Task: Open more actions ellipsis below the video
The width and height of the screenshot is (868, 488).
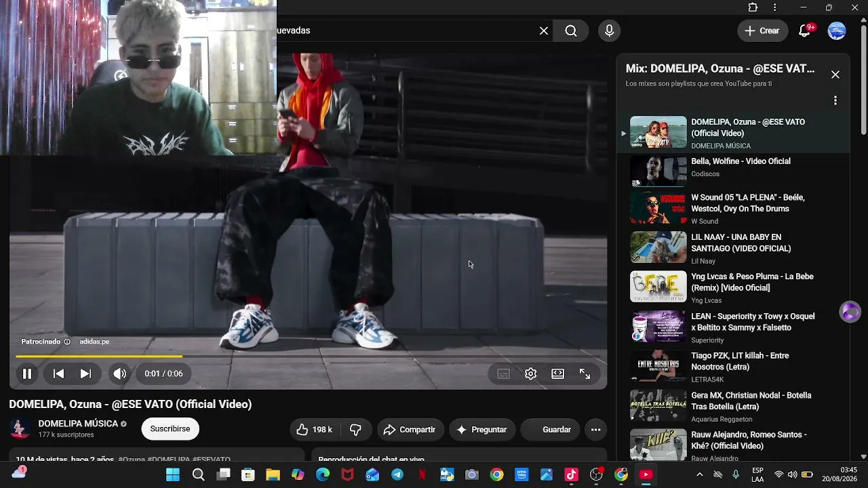Action: click(x=596, y=430)
